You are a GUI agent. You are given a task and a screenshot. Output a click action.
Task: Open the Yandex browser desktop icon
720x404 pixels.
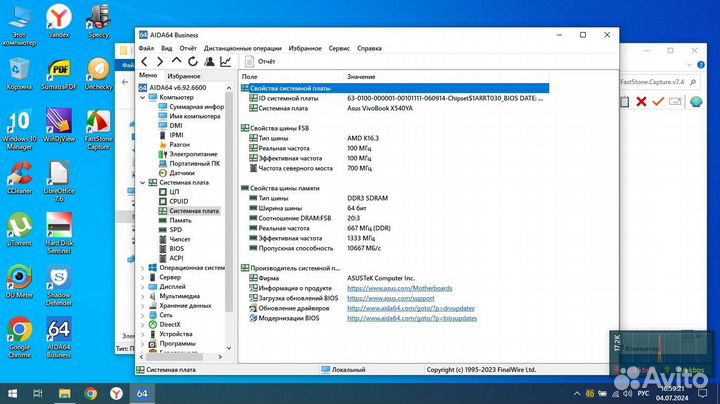[x=59, y=21]
